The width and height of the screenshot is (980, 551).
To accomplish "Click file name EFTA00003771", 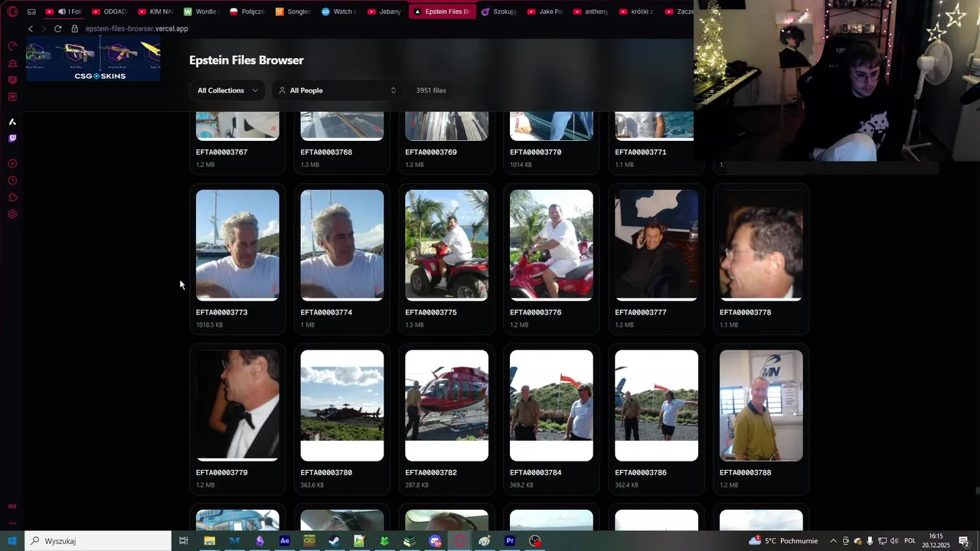I will (x=641, y=152).
